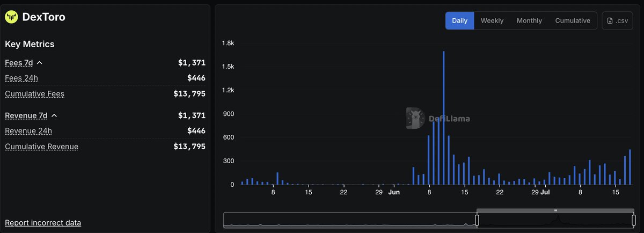Switch chart to Weekly view

pos(492,20)
